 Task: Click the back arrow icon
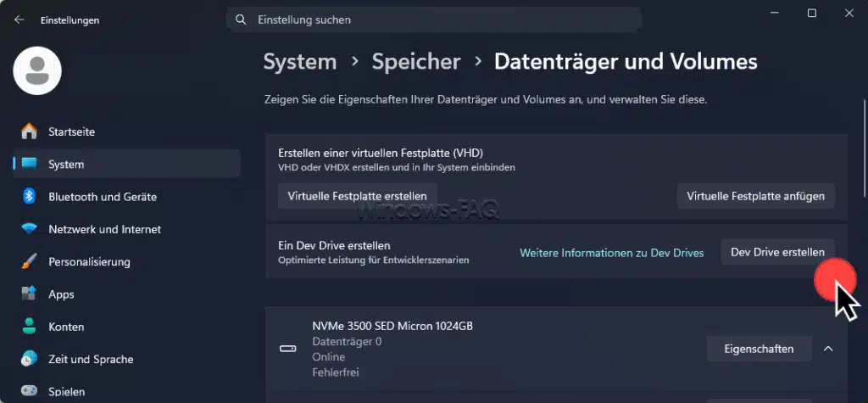pos(19,20)
